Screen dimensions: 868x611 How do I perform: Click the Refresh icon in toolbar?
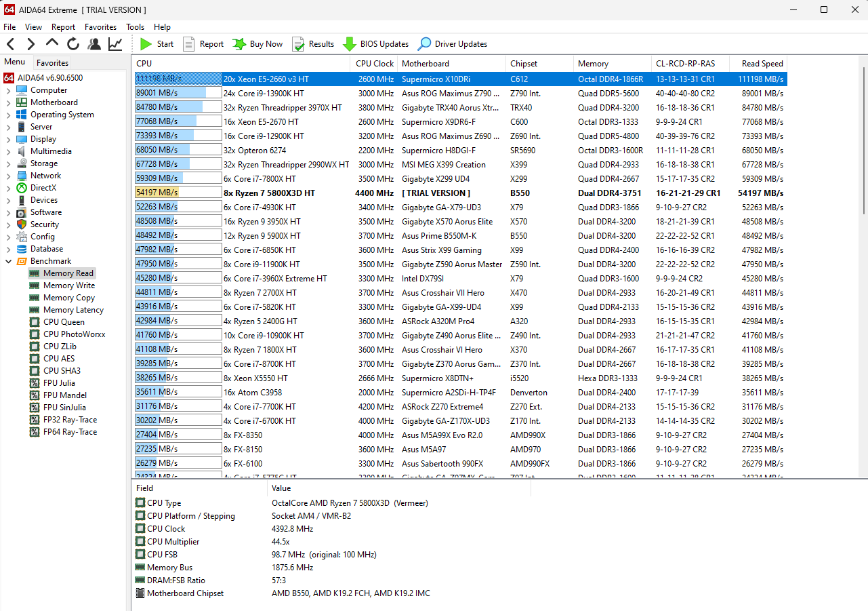pyautogui.click(x=73, y=44)
